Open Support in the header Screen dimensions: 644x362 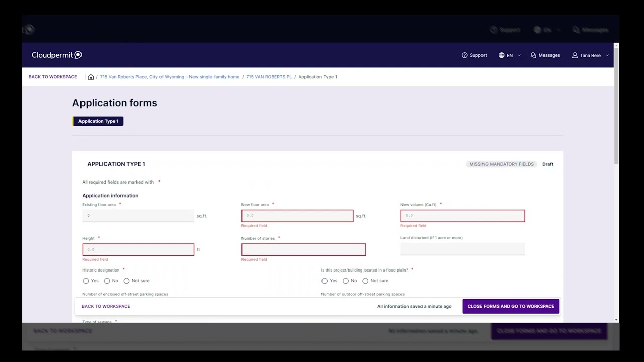tap(474, 55)
